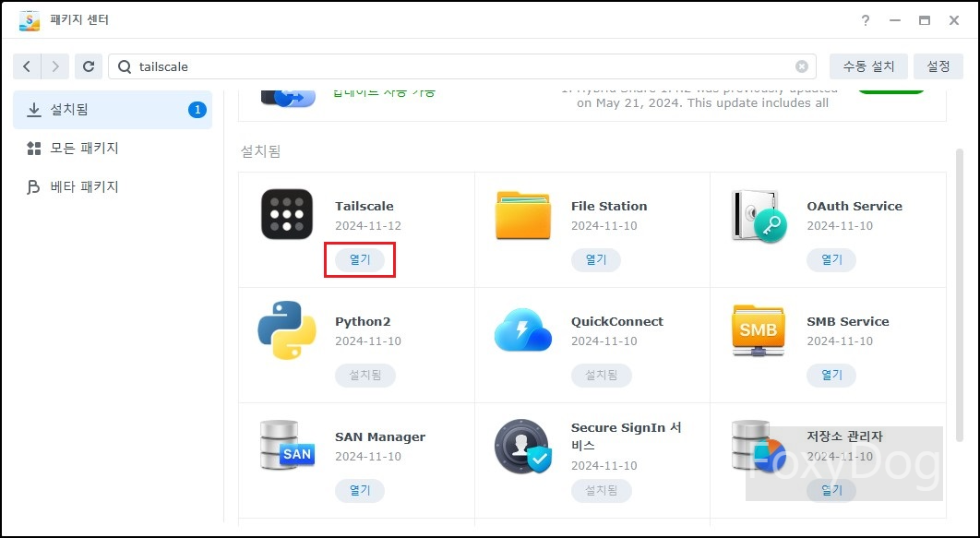Screen dimensions: 980x538
Task: Click Manual Install (수동 설치) button
Action: [x=868, y=66]
